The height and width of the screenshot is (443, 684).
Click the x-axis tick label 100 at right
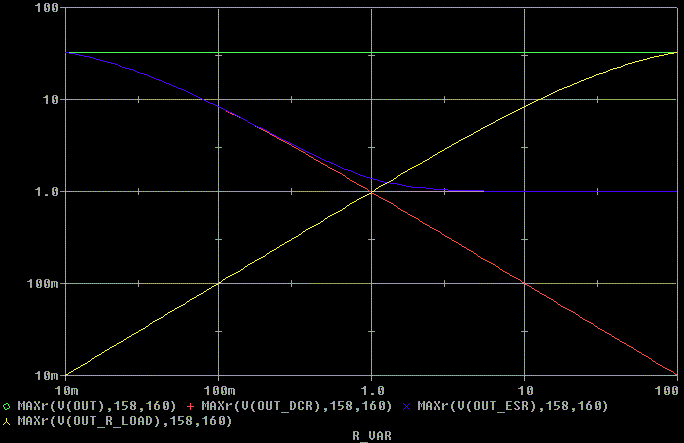(667, 388)
